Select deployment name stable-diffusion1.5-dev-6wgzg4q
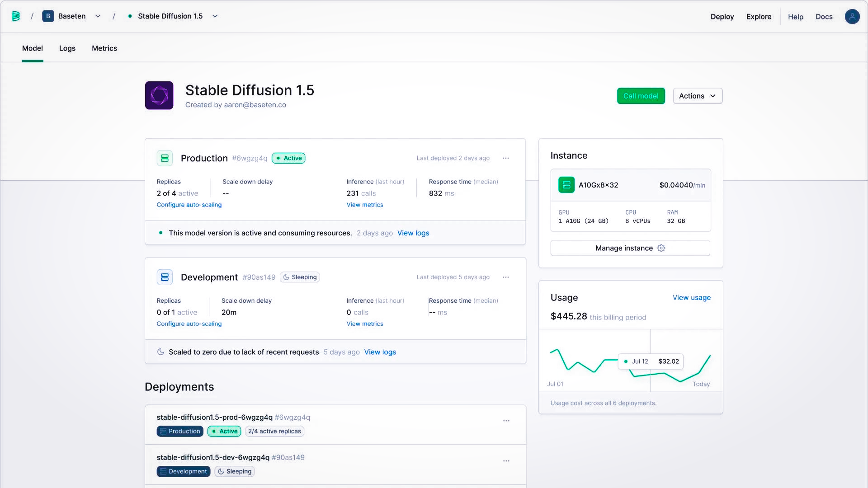The image size is (868, 488). 213,457
